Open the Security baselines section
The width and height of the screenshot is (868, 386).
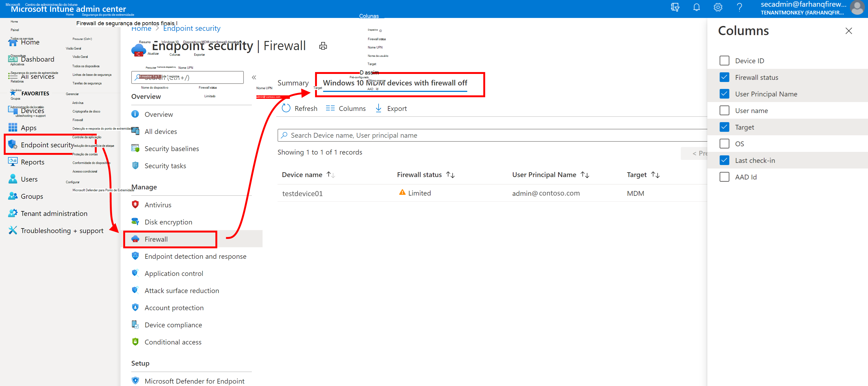point(171,148)
